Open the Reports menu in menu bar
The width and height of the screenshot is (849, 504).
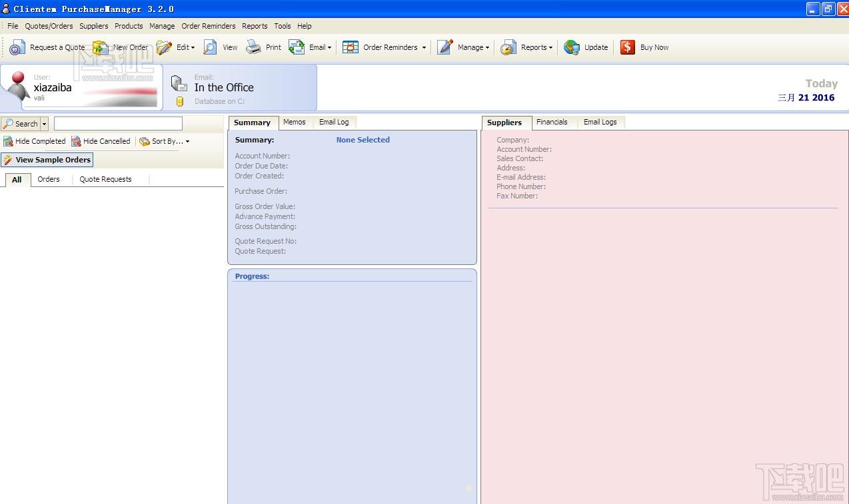tap(255, 26)
